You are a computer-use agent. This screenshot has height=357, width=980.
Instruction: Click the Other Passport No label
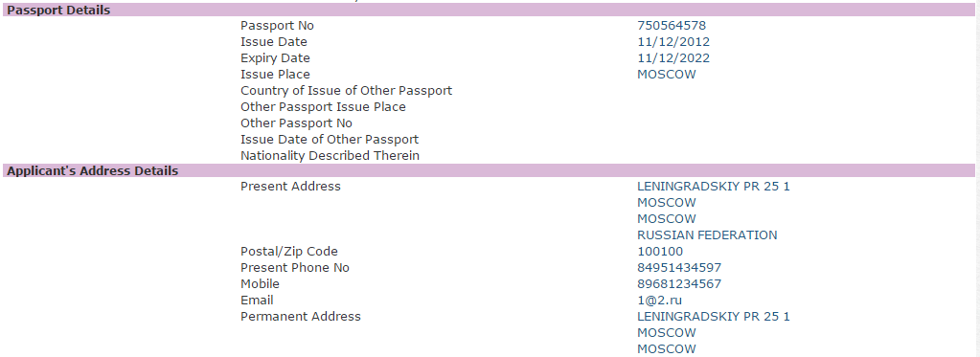click(x=296, y=123)
